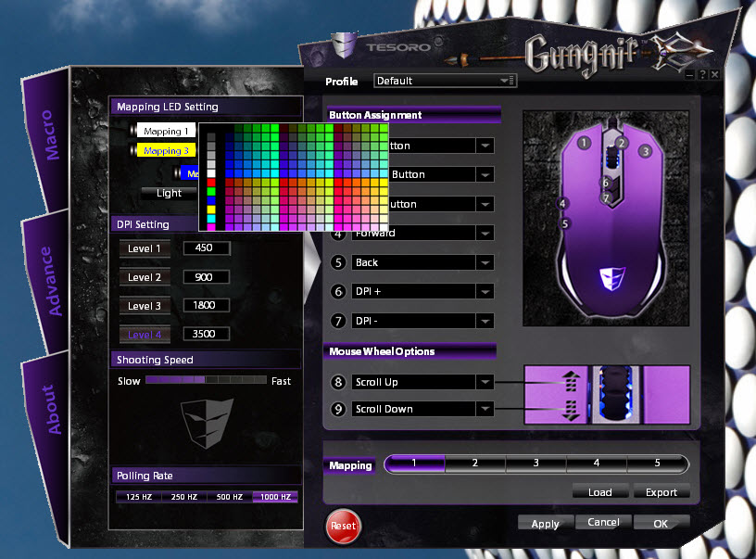Click the yellow Mapping 3 LED color label
This screenshot has height=559, width=756.
pos(166,150)
